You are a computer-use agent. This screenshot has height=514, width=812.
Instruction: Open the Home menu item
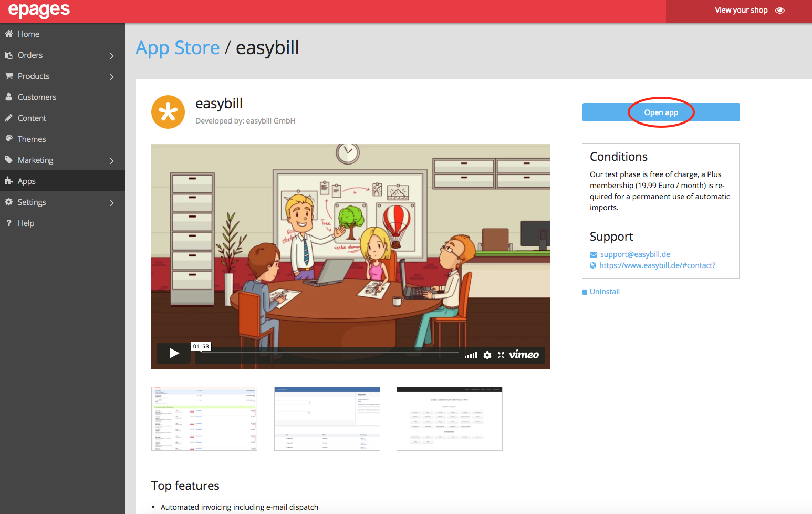point(63,34)
